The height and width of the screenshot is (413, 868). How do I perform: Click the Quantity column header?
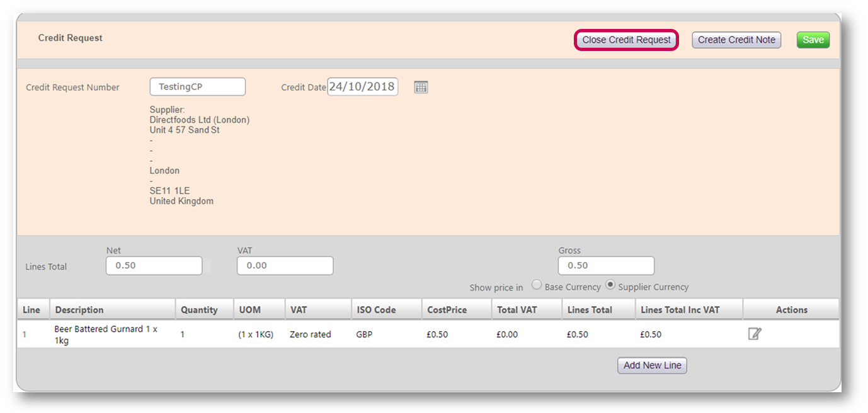pos(199,310)
